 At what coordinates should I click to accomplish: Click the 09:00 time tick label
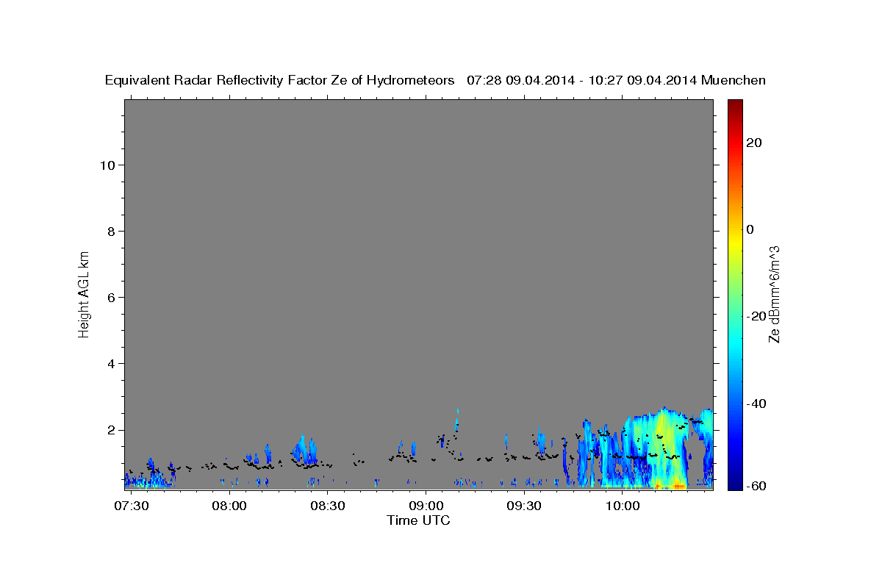click(x=426, y=506)
